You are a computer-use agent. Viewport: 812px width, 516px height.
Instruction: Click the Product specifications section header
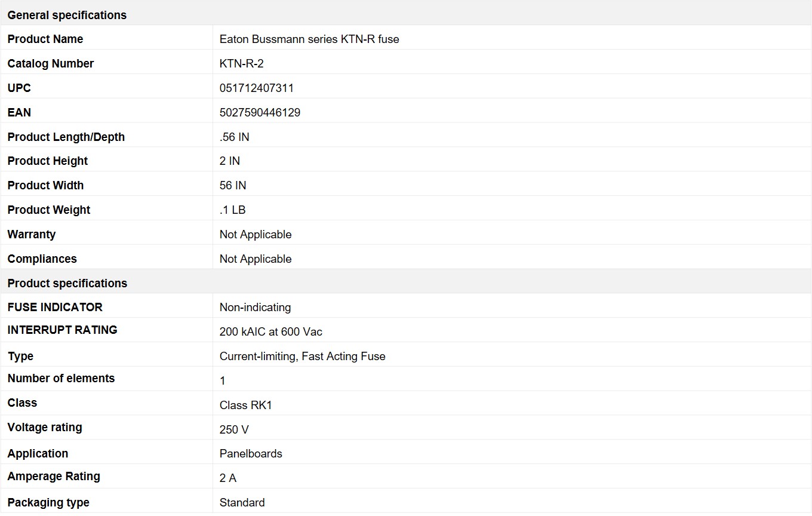67,283
